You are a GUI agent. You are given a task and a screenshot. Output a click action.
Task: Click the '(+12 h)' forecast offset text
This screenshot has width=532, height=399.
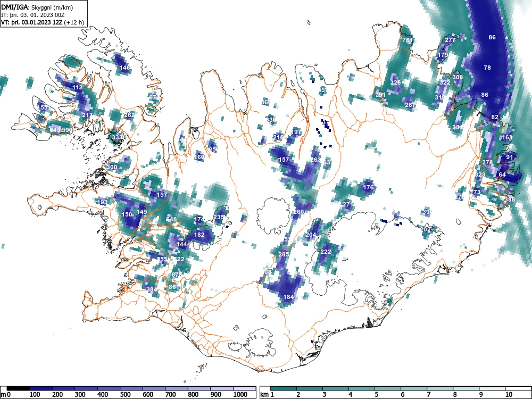pos(75,22)
